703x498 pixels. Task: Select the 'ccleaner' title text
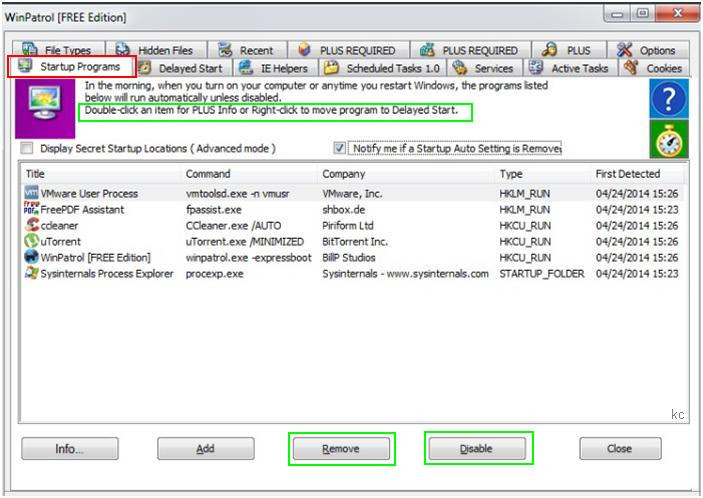pyautogui.click(x=59, y=225)
